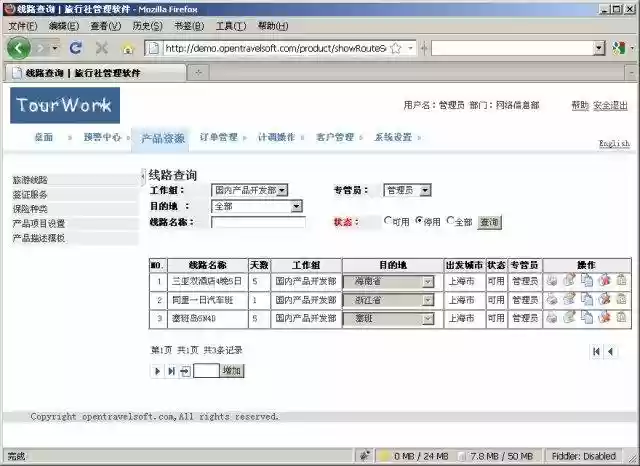Click the stop loading X icon
Screen dimensions: 640x466
click(102, 48)
